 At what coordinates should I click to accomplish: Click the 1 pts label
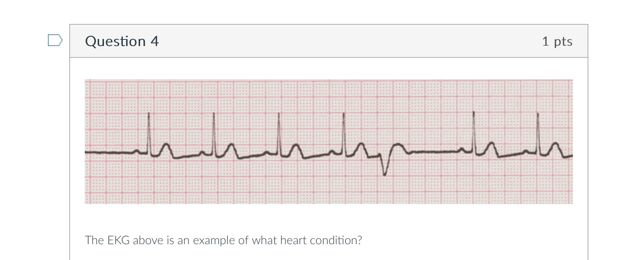557,42
